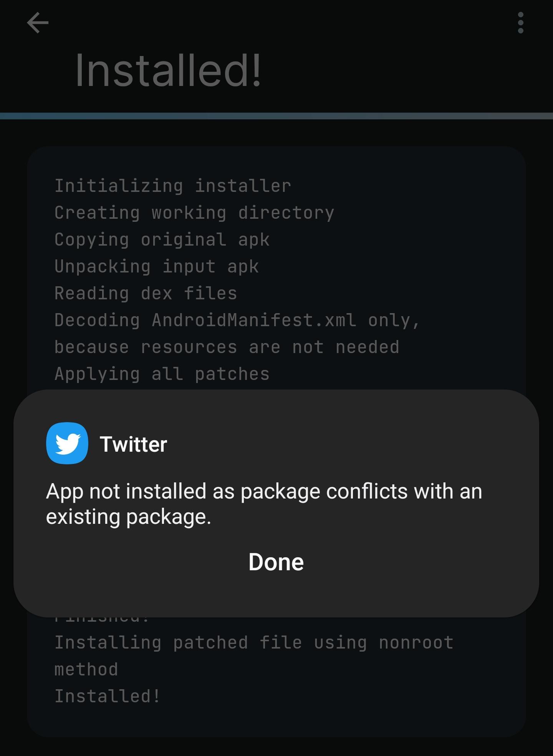Tap the 'Reading dex files' log message
Image resolution: width=553 pixels, height=756 pixels.
point(146,293)
